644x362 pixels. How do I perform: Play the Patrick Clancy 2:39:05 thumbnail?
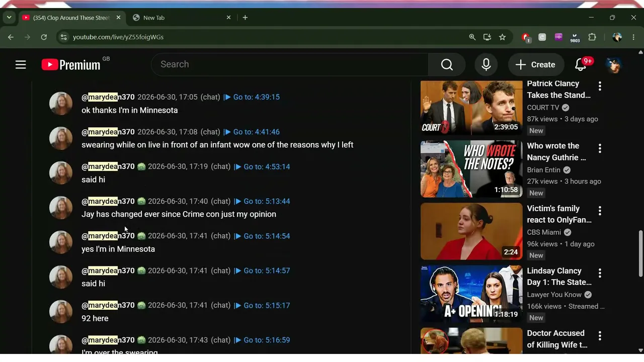(471, 107)
